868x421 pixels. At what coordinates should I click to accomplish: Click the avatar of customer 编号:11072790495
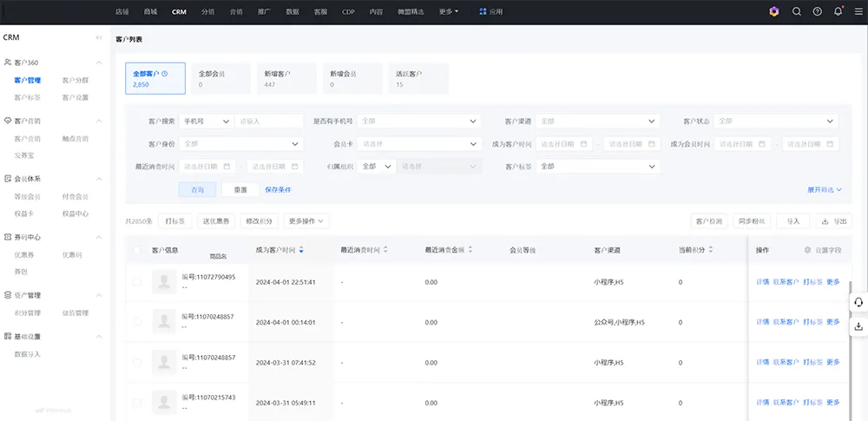pos(164,282)
